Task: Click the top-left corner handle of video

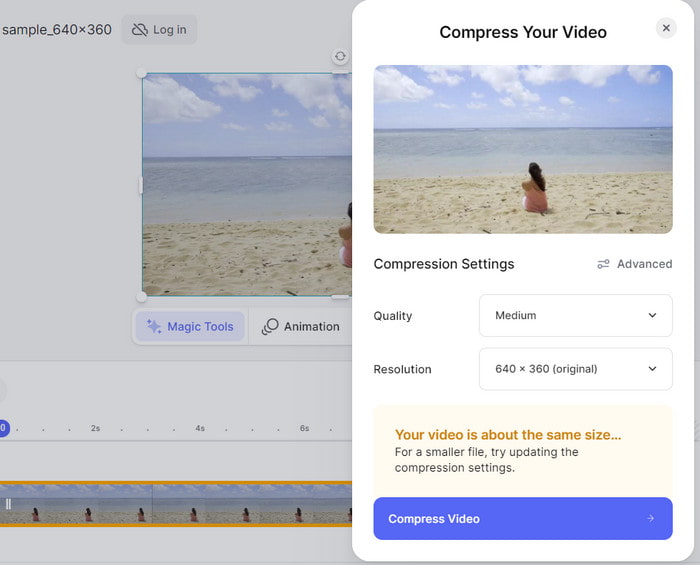Action: (142, 73)
